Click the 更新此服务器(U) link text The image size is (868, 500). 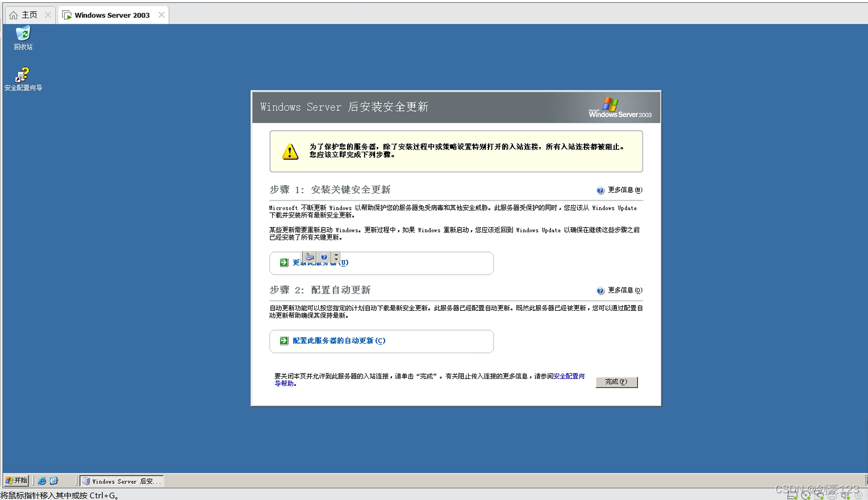pyautogui.click(x=320, y=262)
